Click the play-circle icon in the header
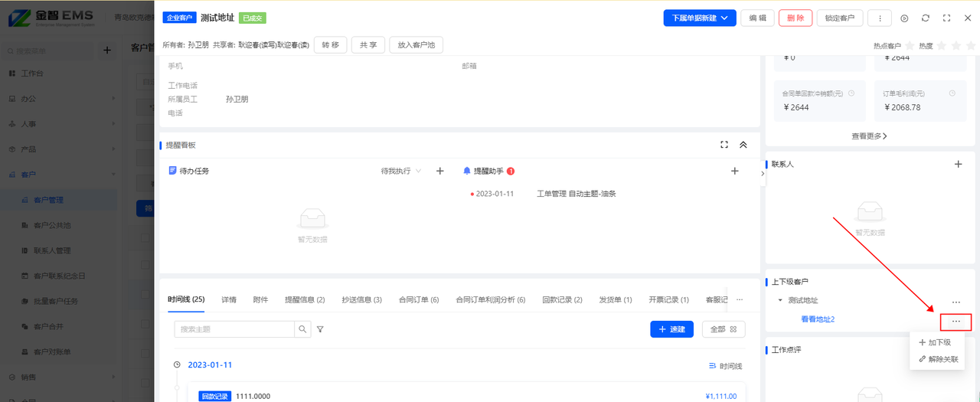The width and height of the screenshot is (980, 402). click(904, 18)
